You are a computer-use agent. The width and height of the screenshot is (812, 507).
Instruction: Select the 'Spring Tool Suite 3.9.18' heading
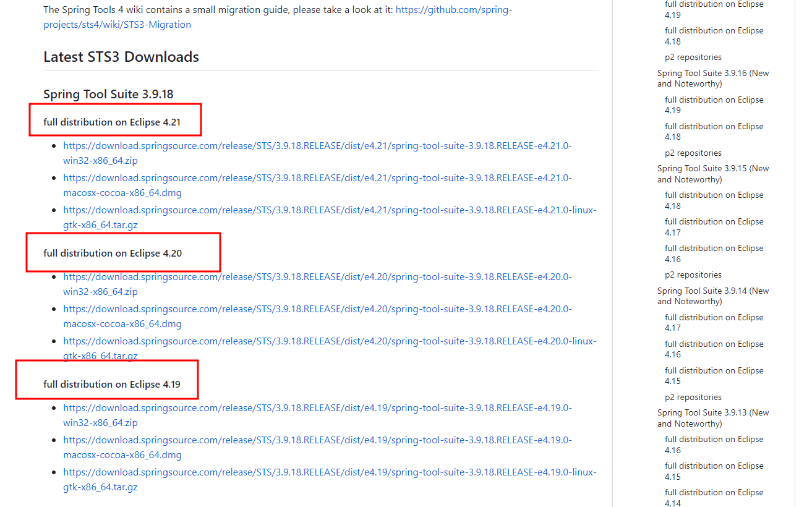pos(108,94)
